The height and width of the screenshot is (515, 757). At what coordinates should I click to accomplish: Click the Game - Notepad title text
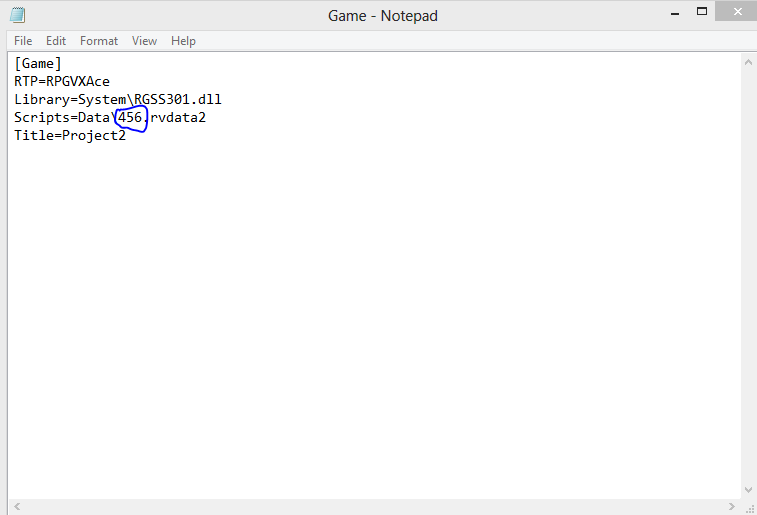[383, 16]
